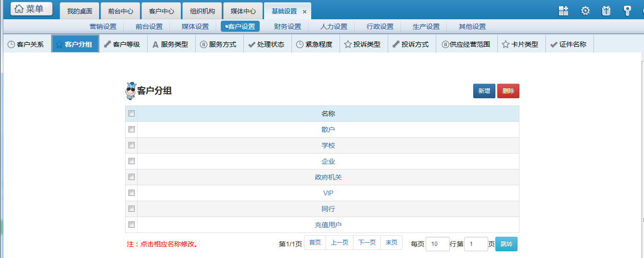644x258 pixels.
Task: Click the pencil icon of 客户等级
Action: 107,44
